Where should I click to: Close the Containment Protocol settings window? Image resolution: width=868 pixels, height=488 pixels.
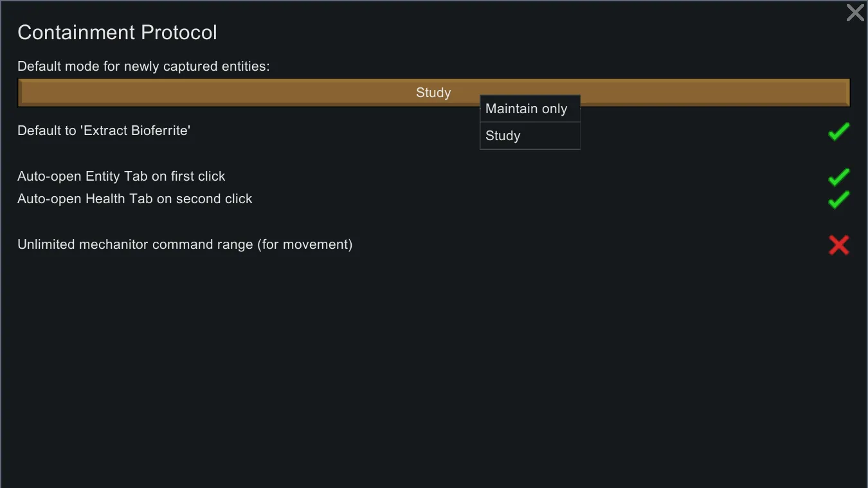[x=854, y=13]
